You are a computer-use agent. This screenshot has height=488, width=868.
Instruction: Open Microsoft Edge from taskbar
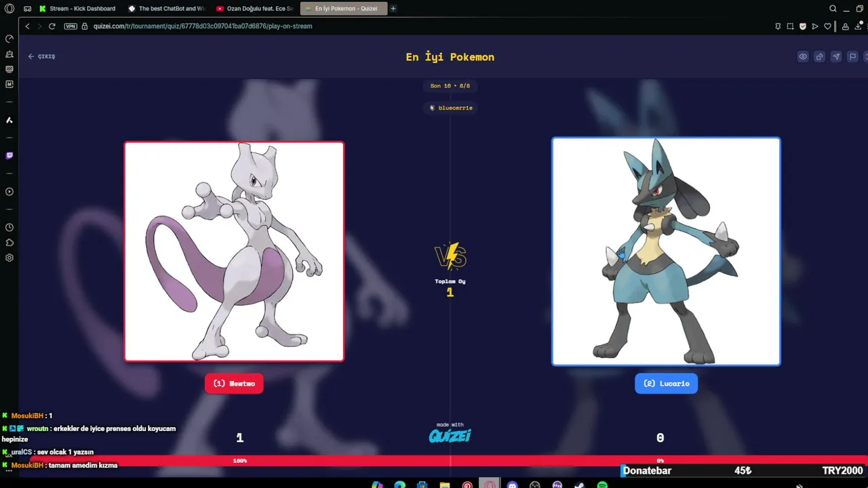(399, 485)
